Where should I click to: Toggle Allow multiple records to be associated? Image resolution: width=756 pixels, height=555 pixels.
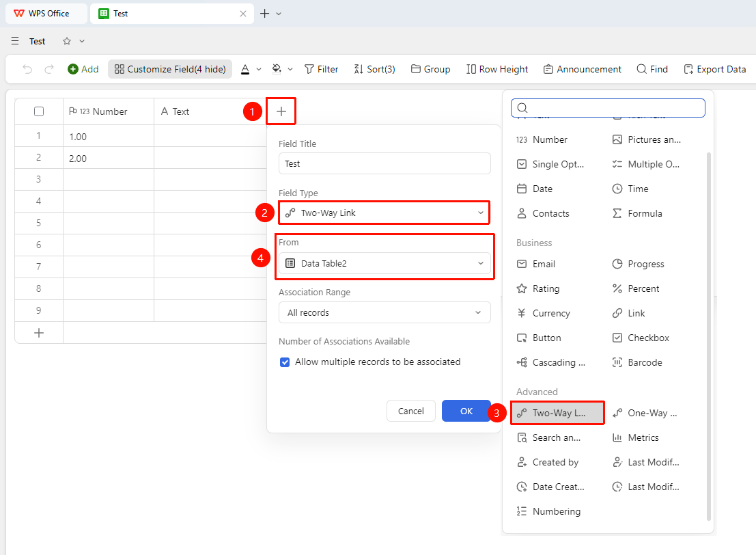(x=285, y=362)
